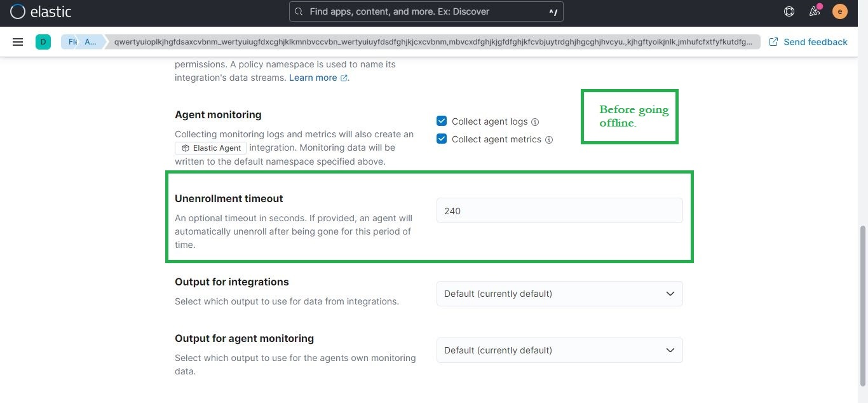
Task: Open the Output for integrations dropdown
Action: tap(559, 293)
